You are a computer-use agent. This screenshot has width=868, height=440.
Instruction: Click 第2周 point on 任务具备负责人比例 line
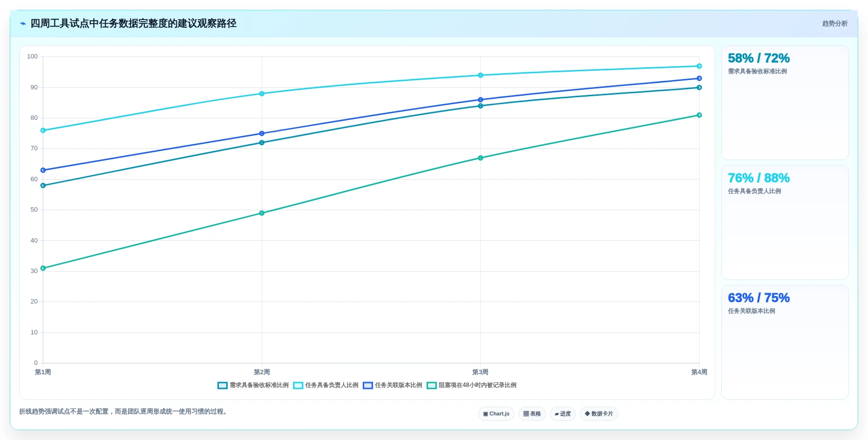point(262,94)
